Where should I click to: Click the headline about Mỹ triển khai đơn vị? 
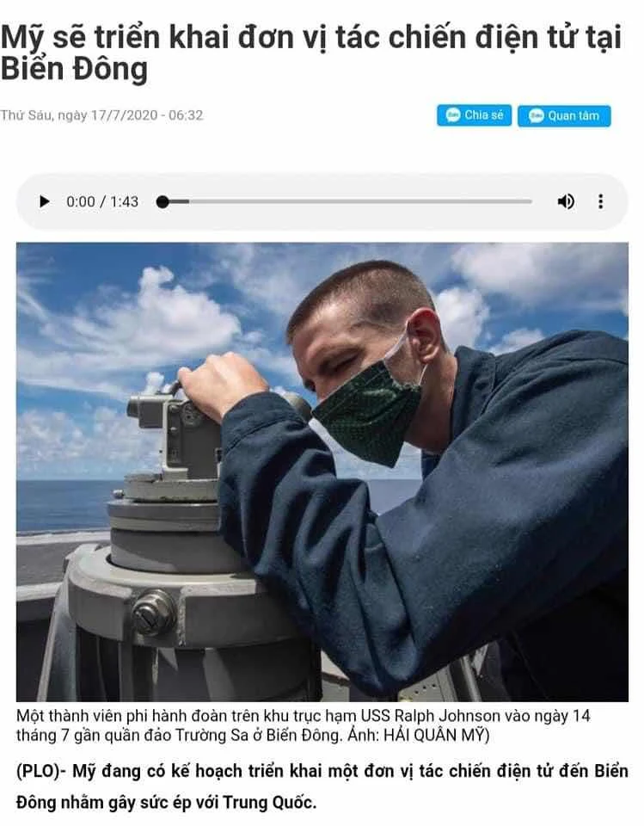click(x=310, y=52)
